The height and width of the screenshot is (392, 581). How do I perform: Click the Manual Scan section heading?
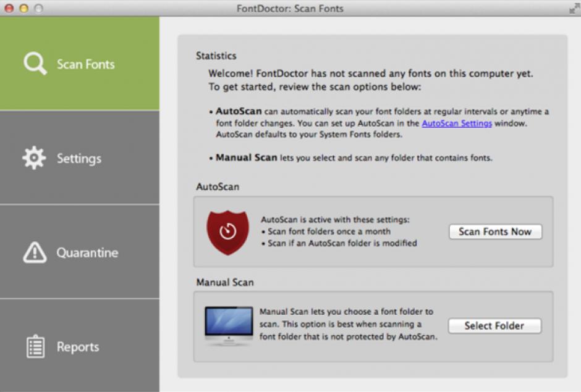pyautogui.click(x=225, y=283)
